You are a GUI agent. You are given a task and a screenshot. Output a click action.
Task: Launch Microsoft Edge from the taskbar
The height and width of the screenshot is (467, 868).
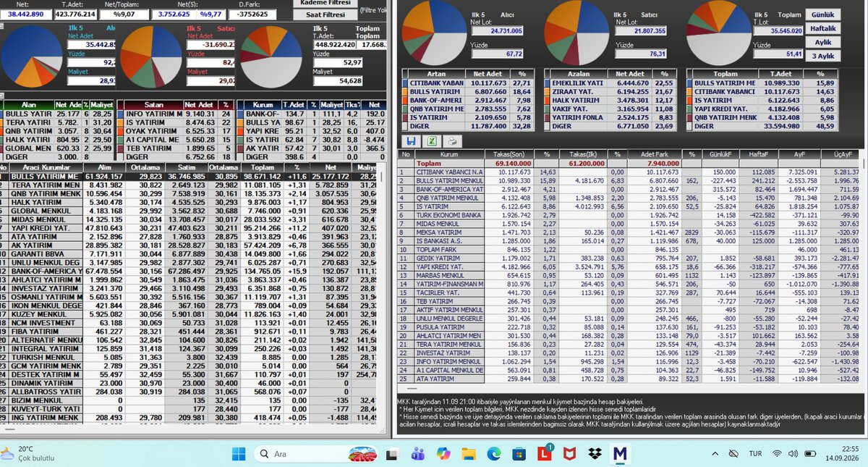click(x=493, y=454)
